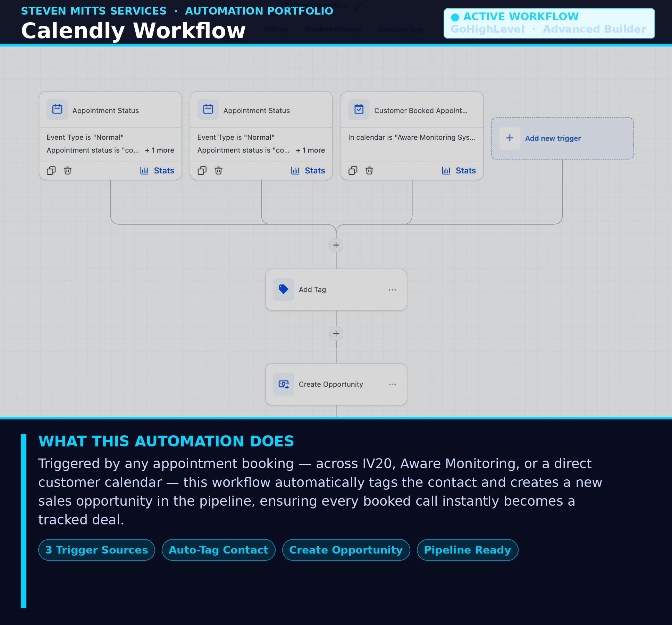Duplicate the second Appointment Status trigger

202,171
